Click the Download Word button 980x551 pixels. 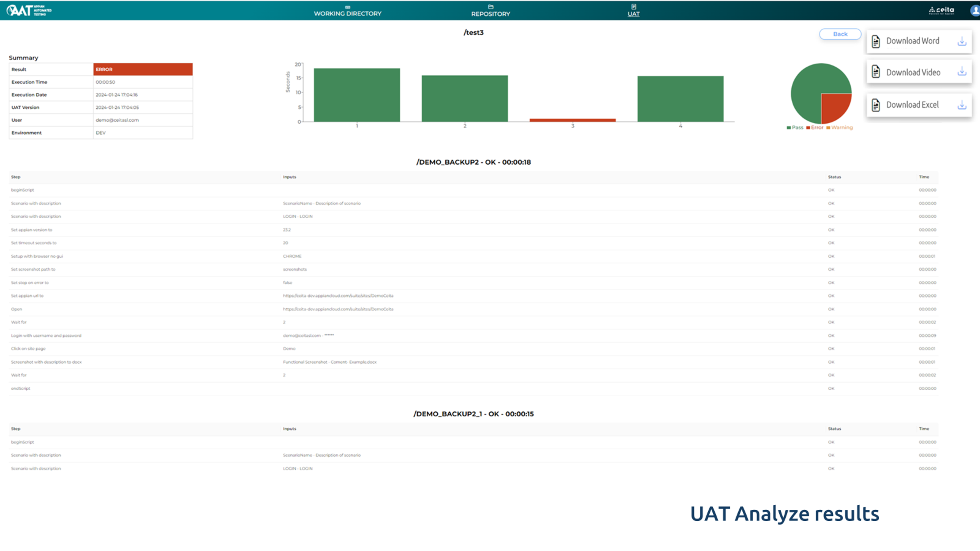919,41
